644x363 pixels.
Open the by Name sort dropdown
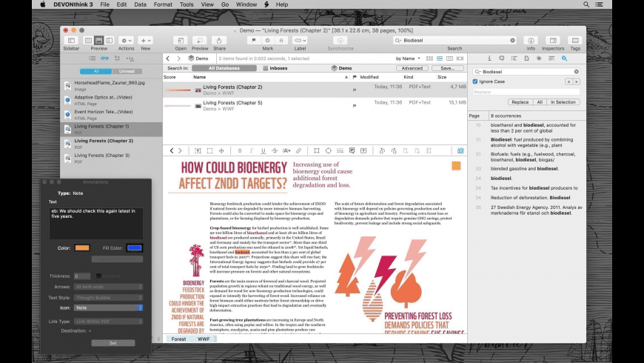click(408, 59)
